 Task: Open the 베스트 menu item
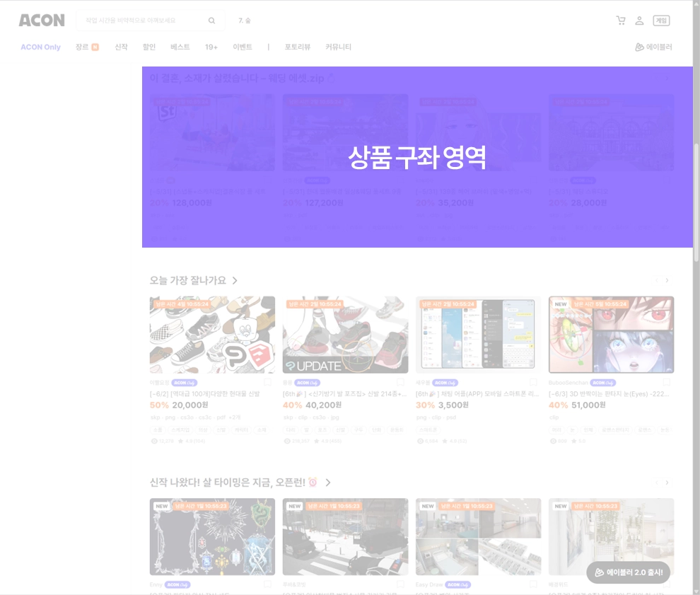tap(180, 47)
